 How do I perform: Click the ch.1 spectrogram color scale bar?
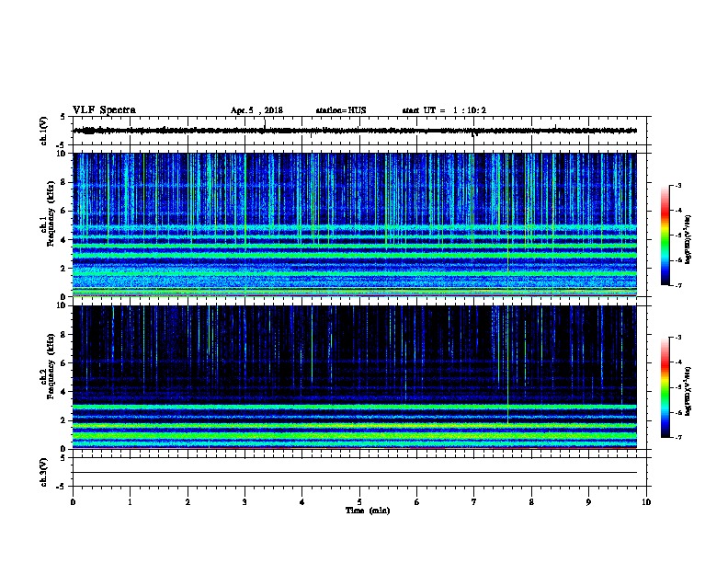tap(665, 236)
